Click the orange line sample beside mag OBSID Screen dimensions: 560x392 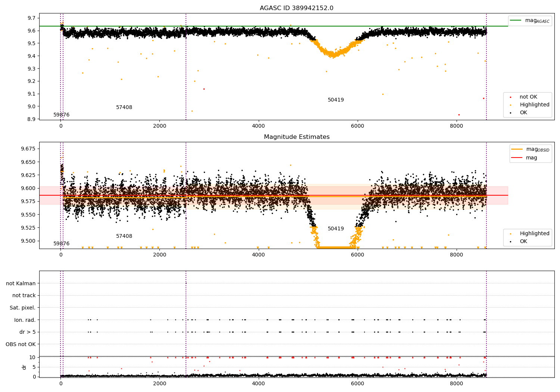pos(517,149)
